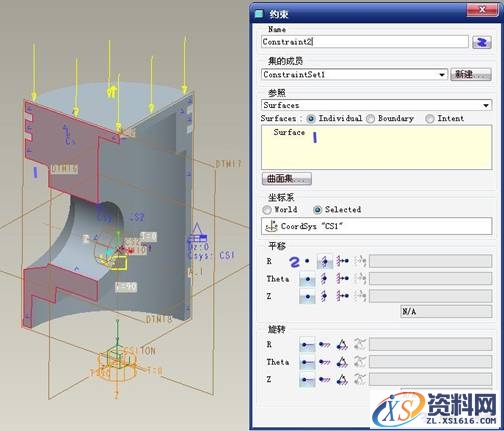Set translation R to Free
This screenshot has height=431, width=504.
pos(307,261)
